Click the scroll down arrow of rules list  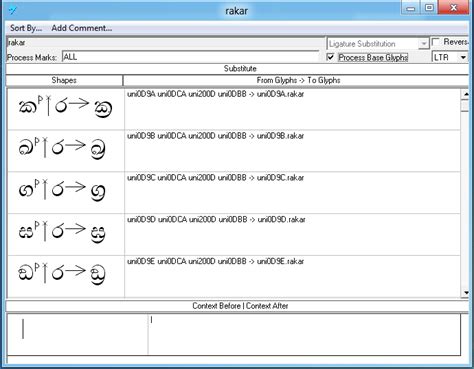point(465,293)
